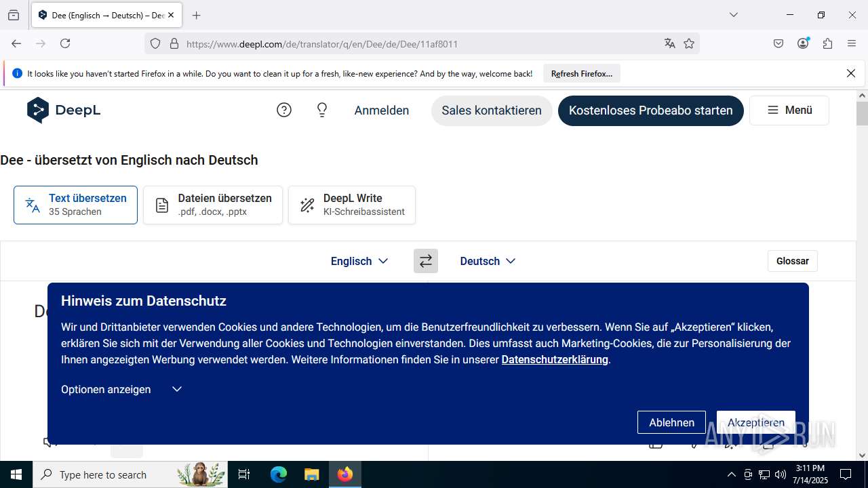Click Kostenloses Probeabo starten button
This screenshot has height=488, width=868.
coord(651,110)
